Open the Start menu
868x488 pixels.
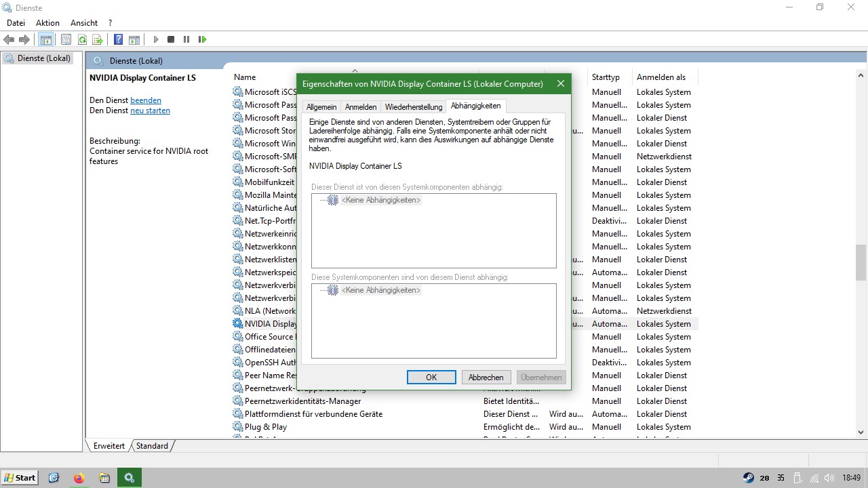20,478
